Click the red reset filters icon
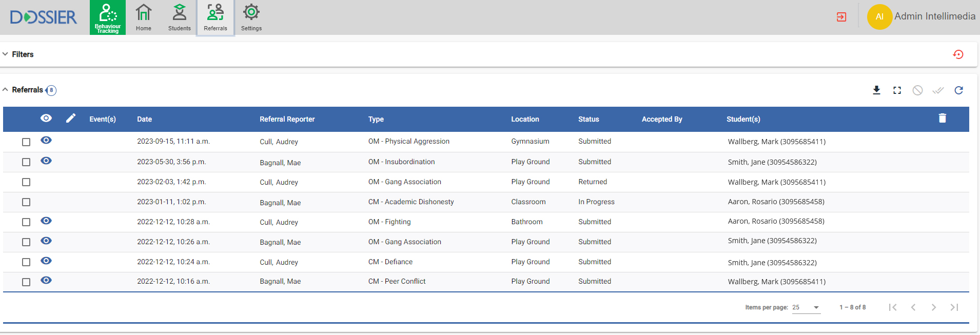 click(x=958, y=54)
